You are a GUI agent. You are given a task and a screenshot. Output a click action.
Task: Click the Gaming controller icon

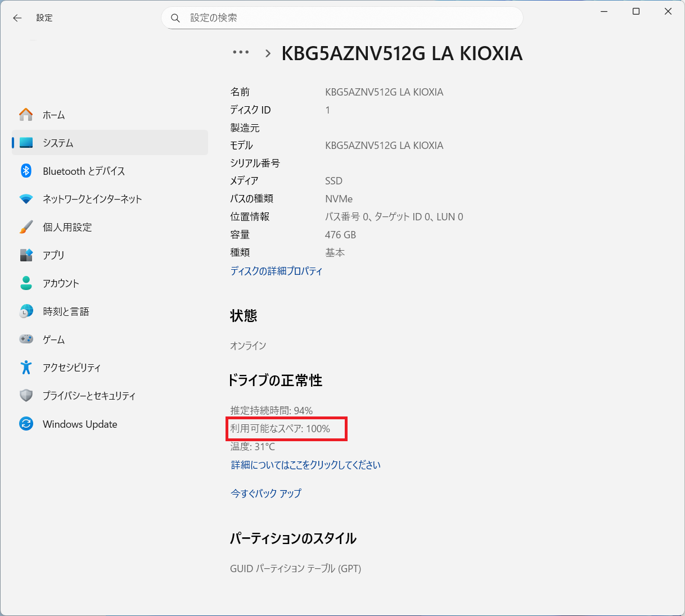pos(26,339)
